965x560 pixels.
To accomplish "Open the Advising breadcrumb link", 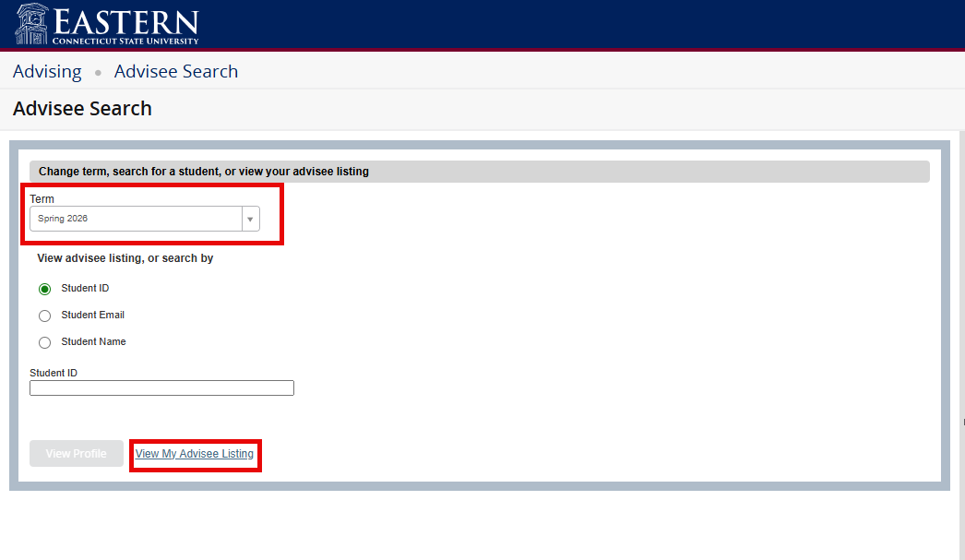I will [47, 71].
